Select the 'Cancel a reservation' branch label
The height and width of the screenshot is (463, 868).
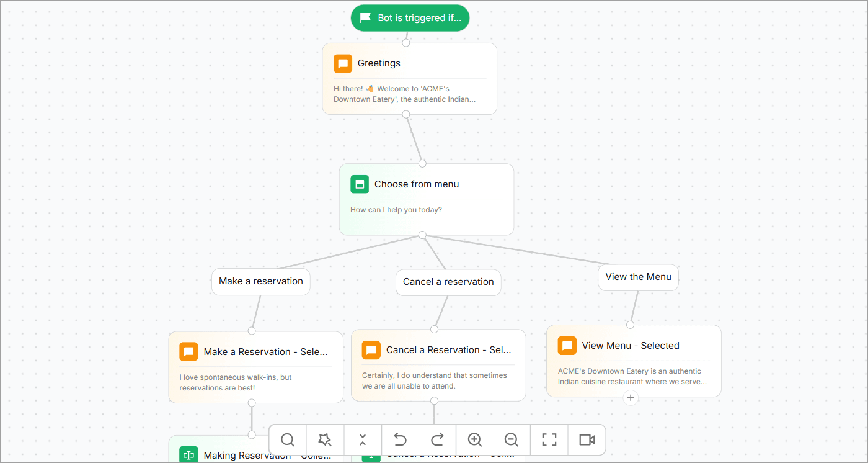point(448,282)
